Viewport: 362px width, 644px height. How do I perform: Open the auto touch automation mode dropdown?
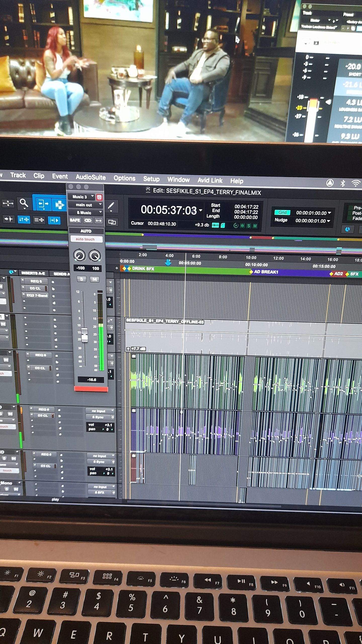click(86, 239)
